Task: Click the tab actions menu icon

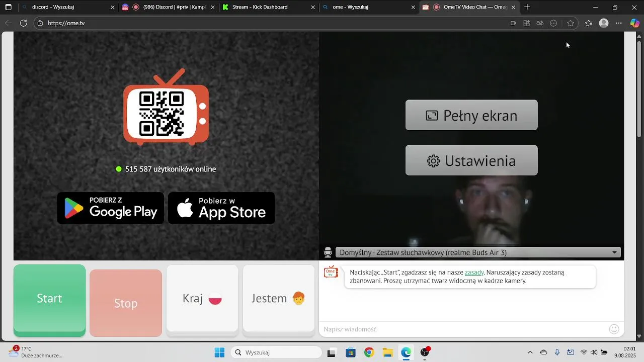Action: click(8, 7)
